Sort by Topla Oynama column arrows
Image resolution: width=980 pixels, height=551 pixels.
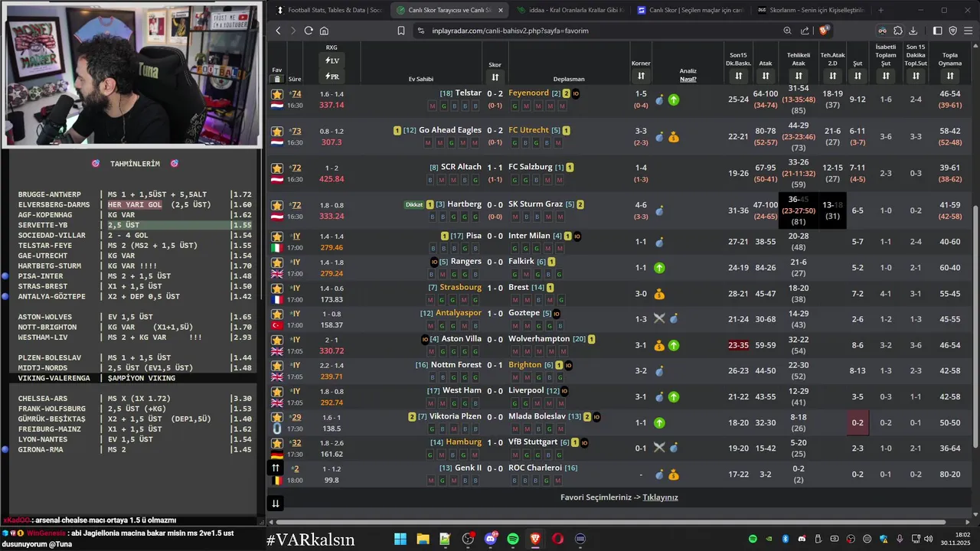pyautogui.click(x=949, y=76)
